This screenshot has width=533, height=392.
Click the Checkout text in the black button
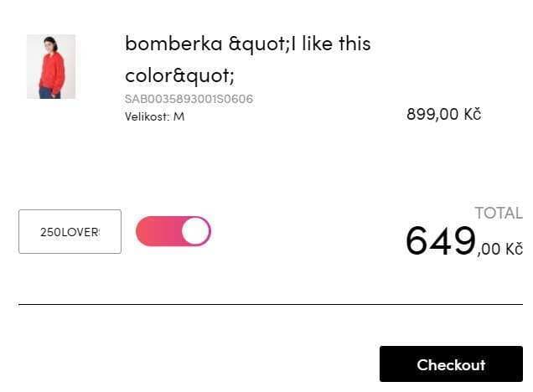pos(451,365)
